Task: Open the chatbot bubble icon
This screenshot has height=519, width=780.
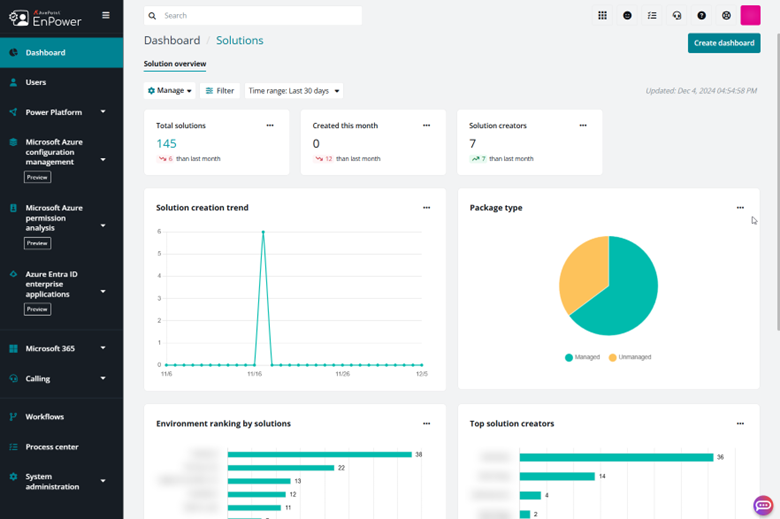Action: click(x=763, y=506)
